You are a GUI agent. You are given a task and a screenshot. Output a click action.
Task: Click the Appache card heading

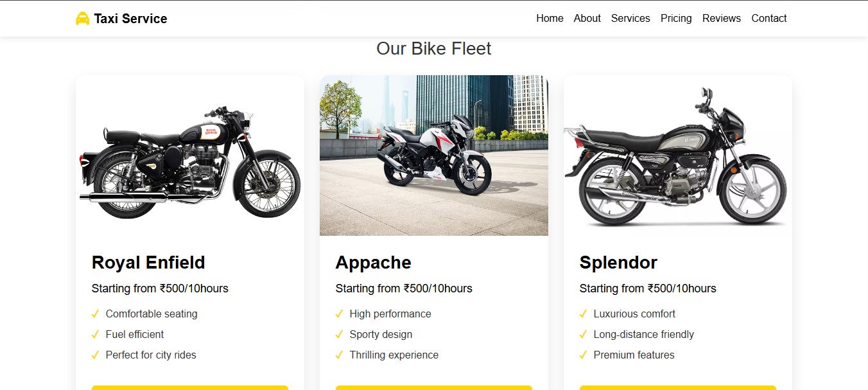point(373,262)
